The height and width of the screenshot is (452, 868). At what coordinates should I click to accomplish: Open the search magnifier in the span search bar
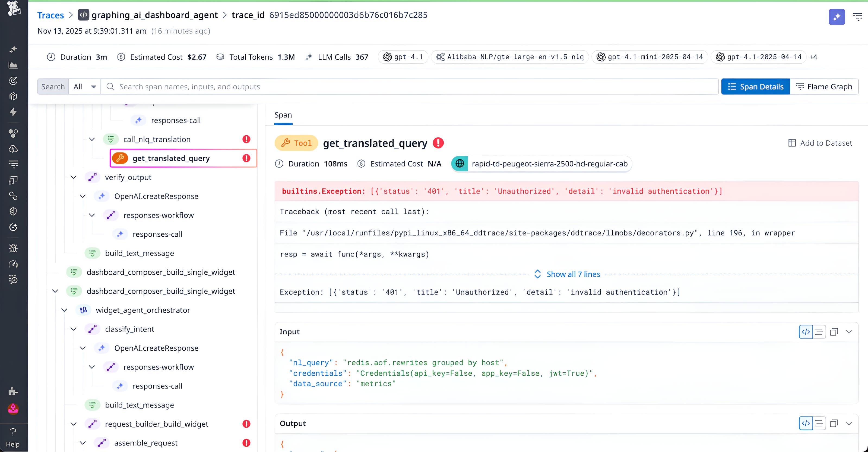(x=110, y=86)
